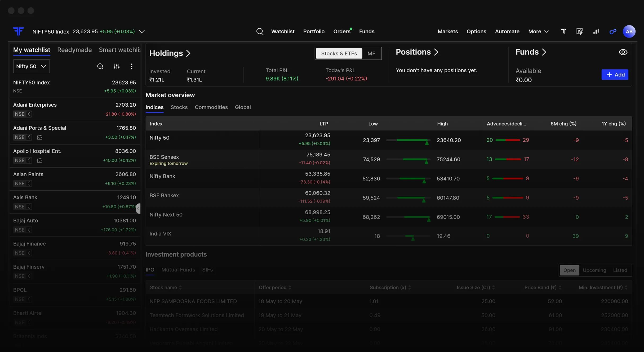Open the search magnifier icon
The image size is (644, 352).
coord(260,31)
